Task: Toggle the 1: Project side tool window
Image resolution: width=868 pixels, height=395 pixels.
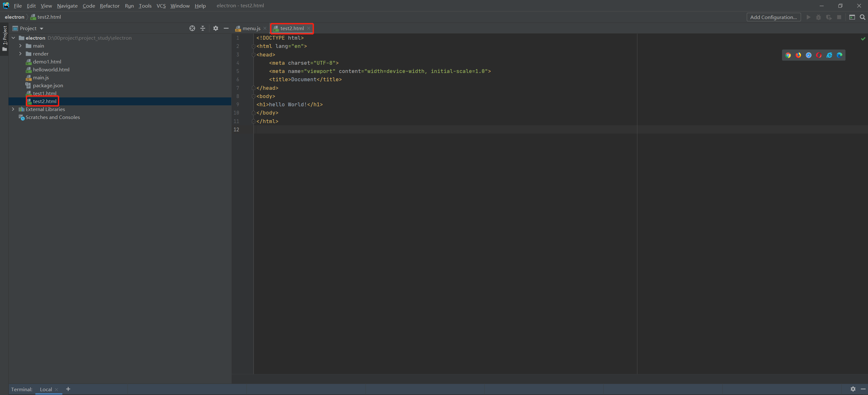Action: [x=5, y=38]
